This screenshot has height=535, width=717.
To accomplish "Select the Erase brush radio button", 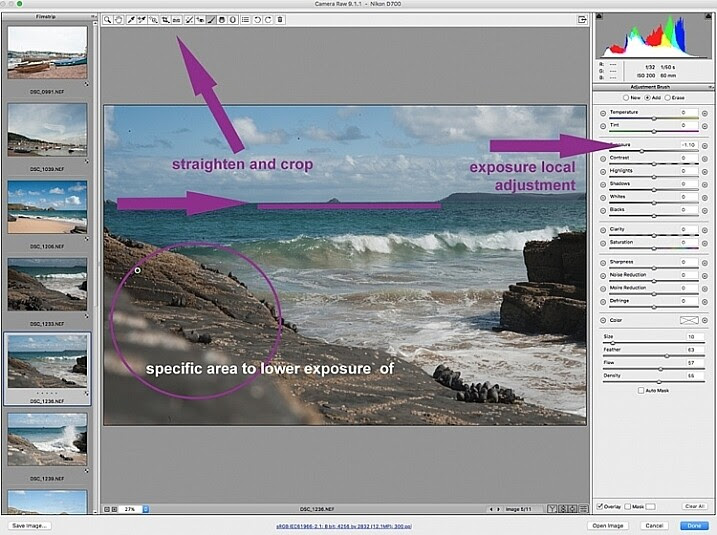I will click(668, 98).
